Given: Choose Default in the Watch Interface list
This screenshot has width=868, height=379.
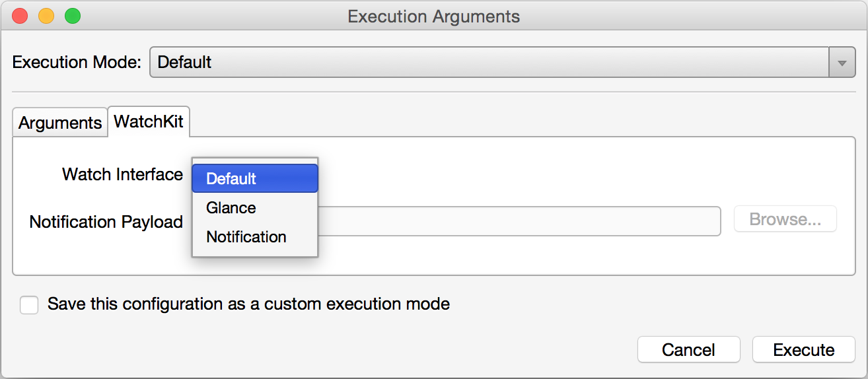Looking at the screenshot, I should [254, 178].
